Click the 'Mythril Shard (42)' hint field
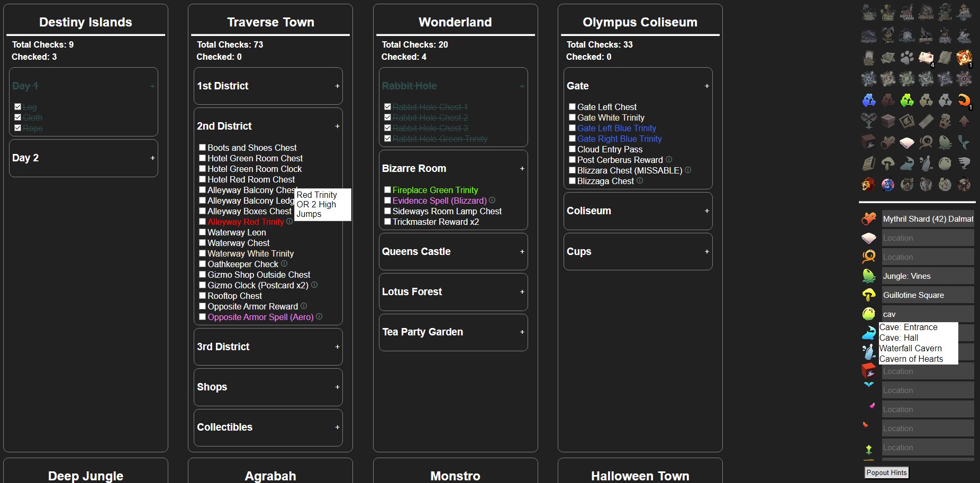 click(928, 218)
